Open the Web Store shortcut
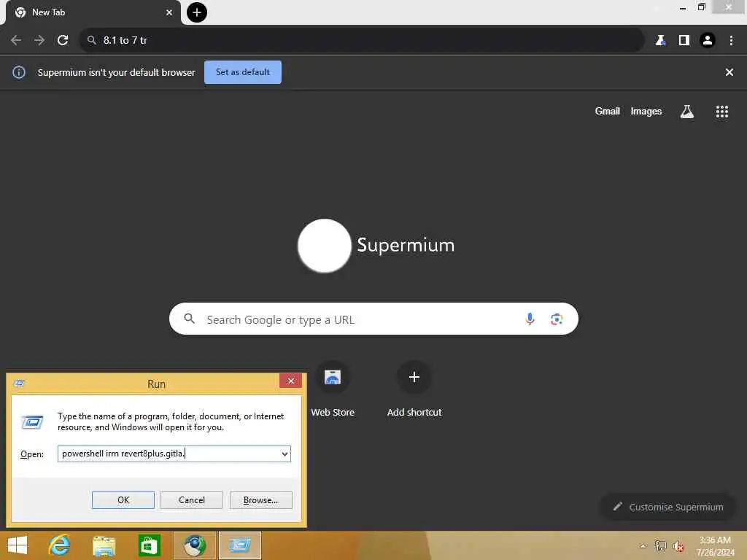The width and height of the screenshot is (747, 560). click(x=333, y=389)
